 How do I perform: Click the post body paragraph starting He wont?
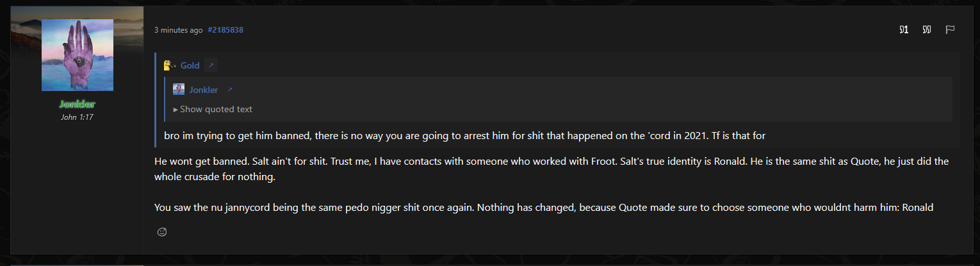pyautogui.click(x=551, y=169)
